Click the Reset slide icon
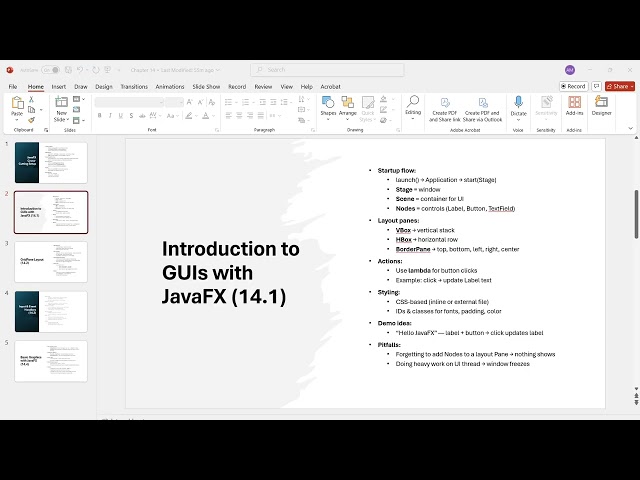Image resolution: width=640 pixels, height=480 pixels. click(x=76, y=109)
